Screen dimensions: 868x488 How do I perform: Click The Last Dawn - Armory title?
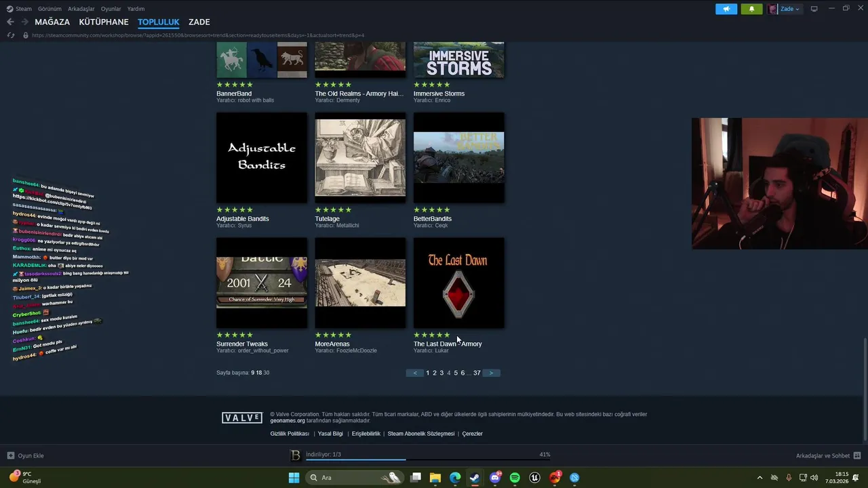(x=448, y=344)
